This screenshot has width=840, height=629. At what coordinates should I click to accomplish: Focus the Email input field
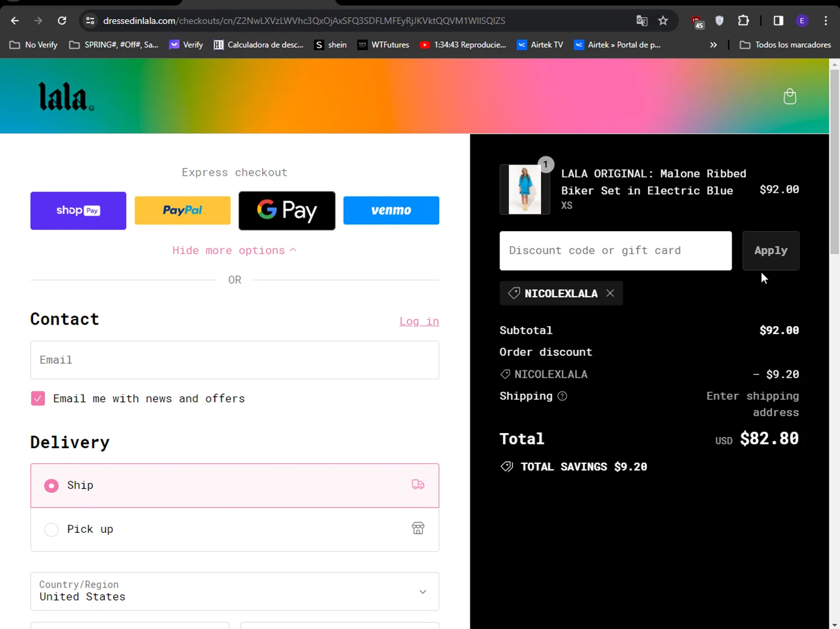click(235, 360)
